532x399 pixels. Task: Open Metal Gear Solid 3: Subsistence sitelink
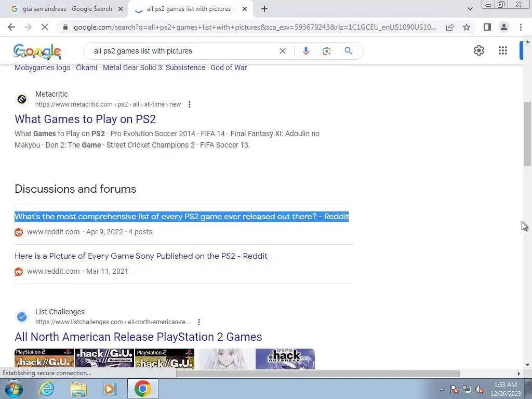[x=154, y=68]
